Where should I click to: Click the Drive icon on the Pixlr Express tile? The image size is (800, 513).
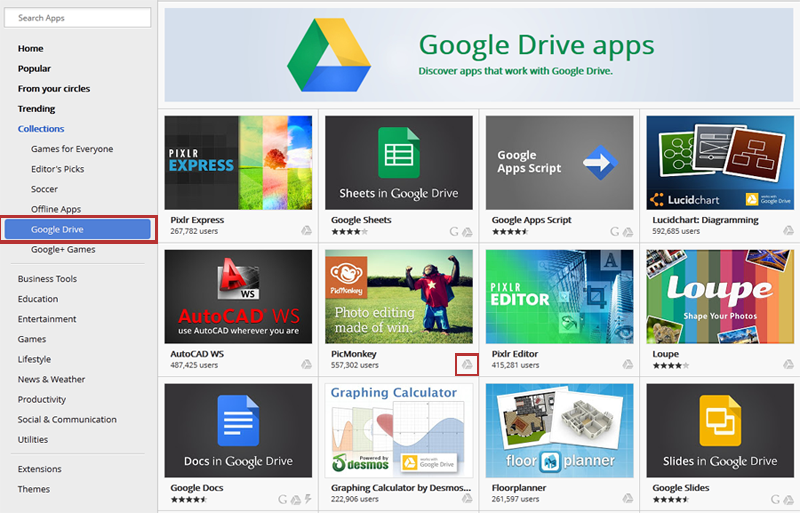coord(307,231)
